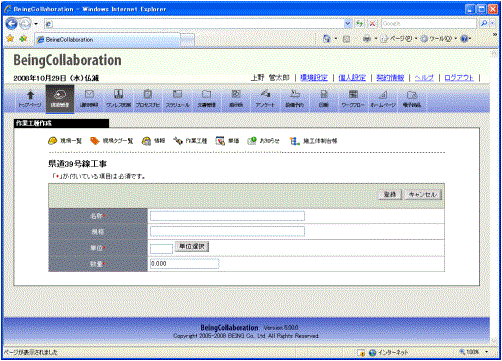Open お知らせ sub-toolbar icon
Image resolution: width=502 pixels, height=361 pixels.
(263, 141)
